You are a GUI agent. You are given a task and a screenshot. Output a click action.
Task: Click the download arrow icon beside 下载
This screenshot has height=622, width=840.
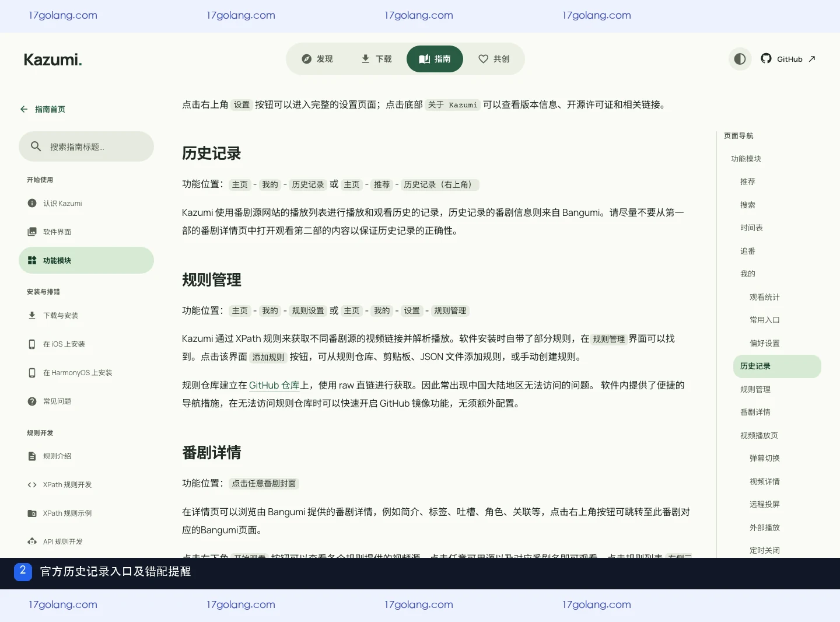click(x=366, y=59)
